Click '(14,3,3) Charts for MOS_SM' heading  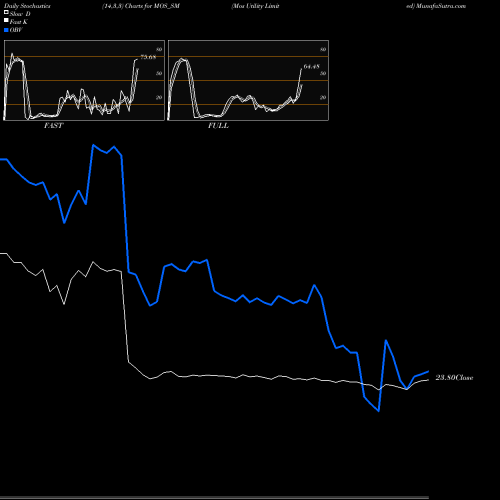tap(141, 6)
